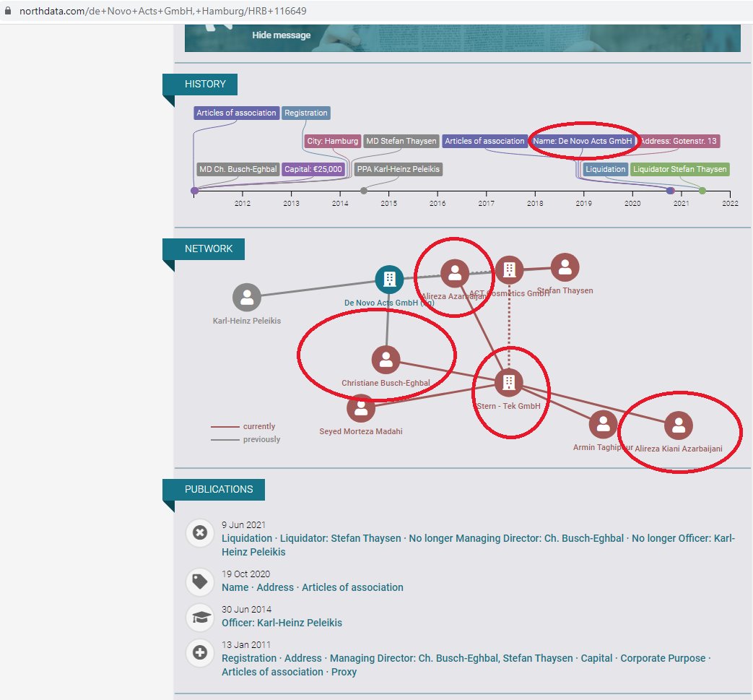Click the Alireza Azarbaijani person node icon
This screenshot has height=700, width=753.
(x=455, y=273)
